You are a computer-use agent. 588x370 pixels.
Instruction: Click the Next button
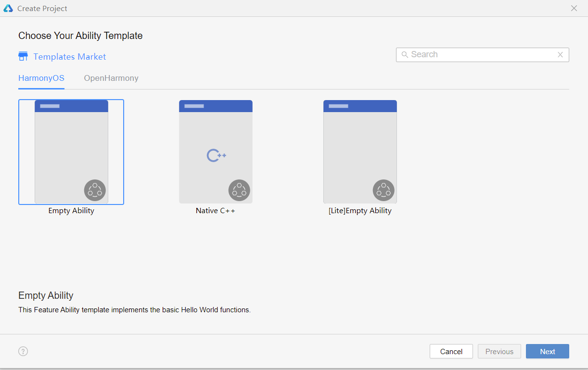[x=548, y=351]
